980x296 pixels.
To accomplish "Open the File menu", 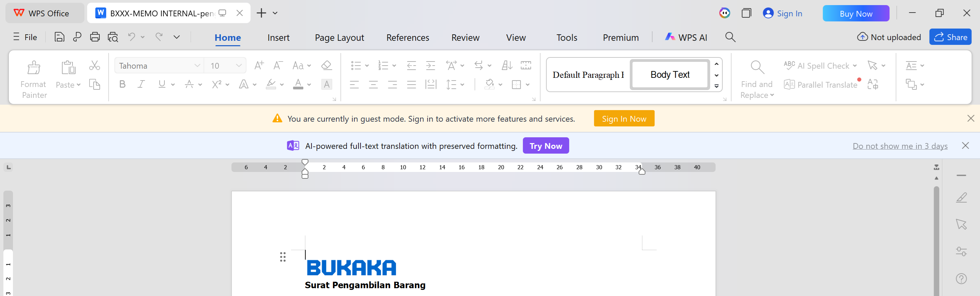I will (x=26, y=37).
